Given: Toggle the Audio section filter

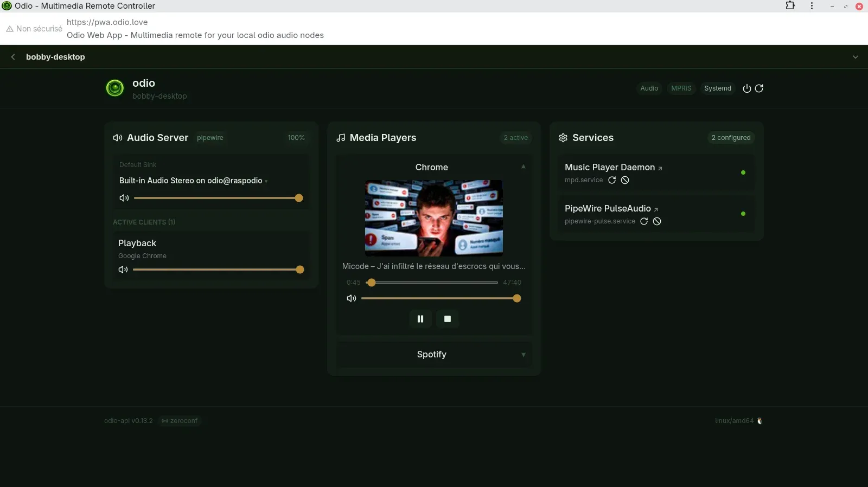Looking at the screenshot, I should [649, 88].
